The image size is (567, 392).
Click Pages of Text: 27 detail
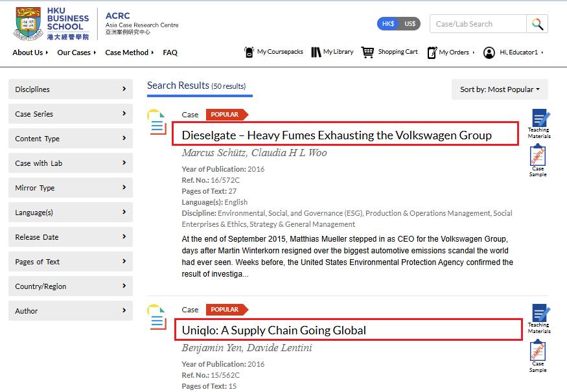coord(209,191)
